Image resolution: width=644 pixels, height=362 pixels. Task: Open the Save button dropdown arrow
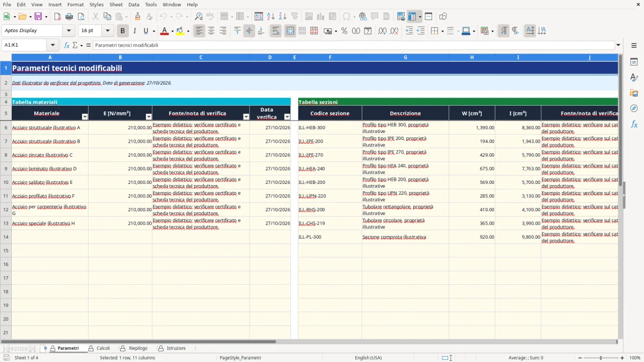[46, 17]
